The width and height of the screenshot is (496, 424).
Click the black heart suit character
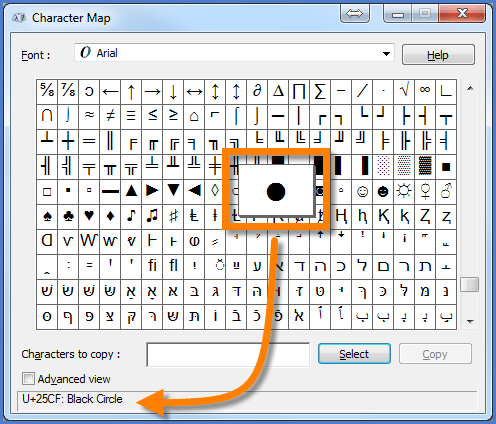click(89, 216)
